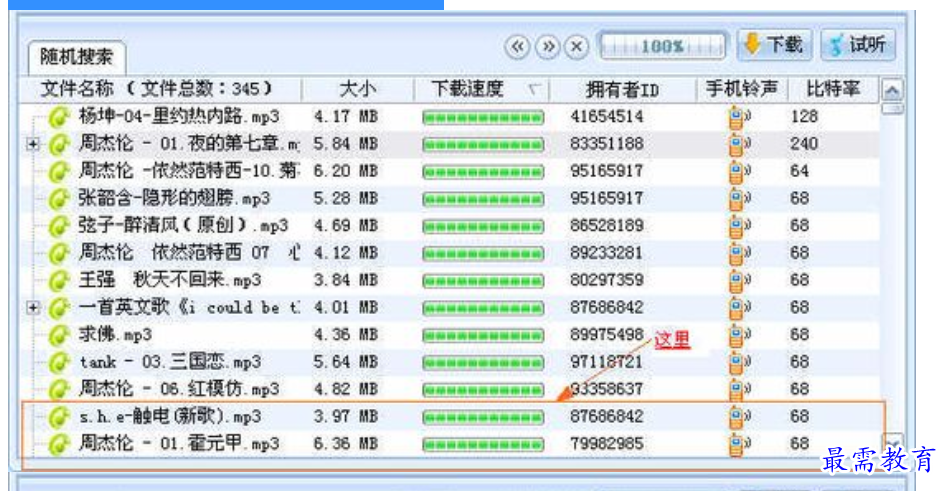944x491 pixels.
Task: Click music icon of tank - 03.三国恋.mp3
Action: (59, 362)
